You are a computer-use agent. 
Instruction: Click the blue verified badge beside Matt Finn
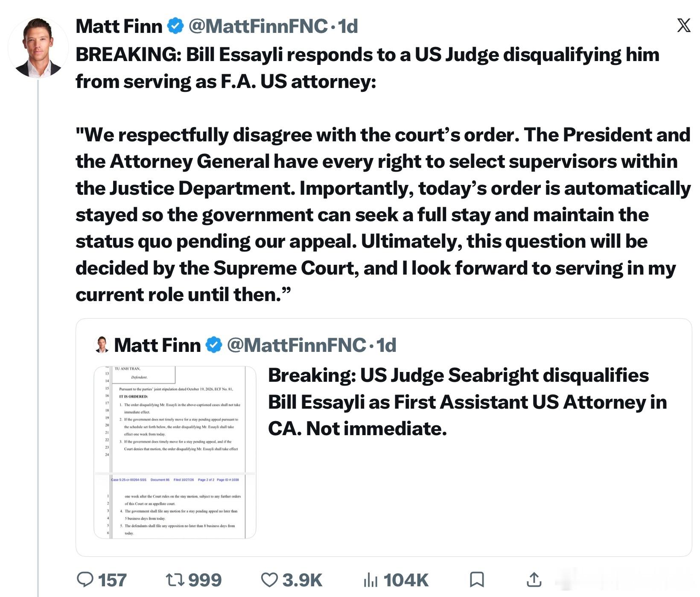coord(175,26)
